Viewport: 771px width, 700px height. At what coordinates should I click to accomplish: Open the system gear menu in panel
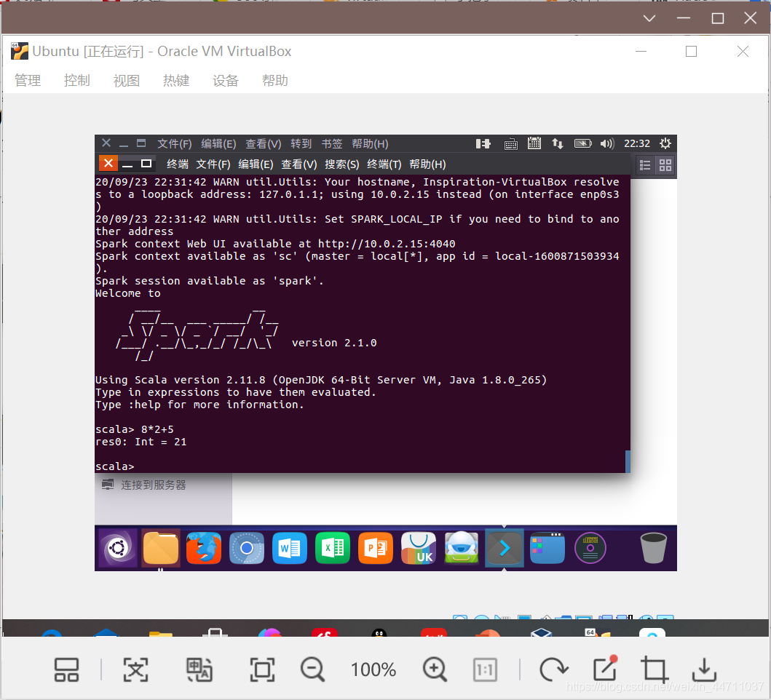[x=665, y=143]
